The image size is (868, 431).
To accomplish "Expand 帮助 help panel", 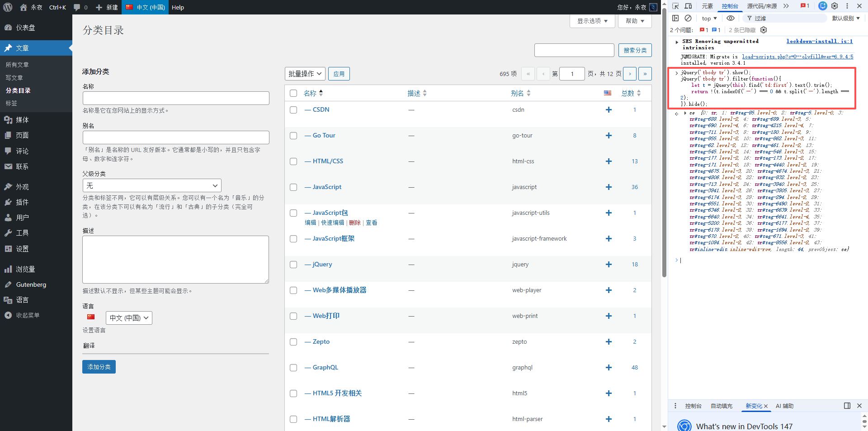I will [635, 21].
